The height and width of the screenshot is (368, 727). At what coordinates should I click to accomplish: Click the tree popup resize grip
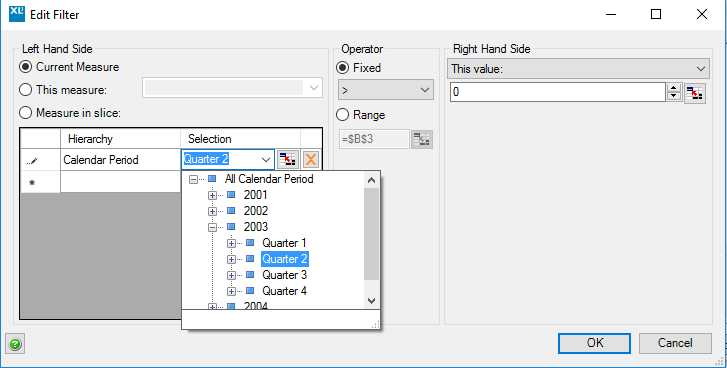click(376, 324)
